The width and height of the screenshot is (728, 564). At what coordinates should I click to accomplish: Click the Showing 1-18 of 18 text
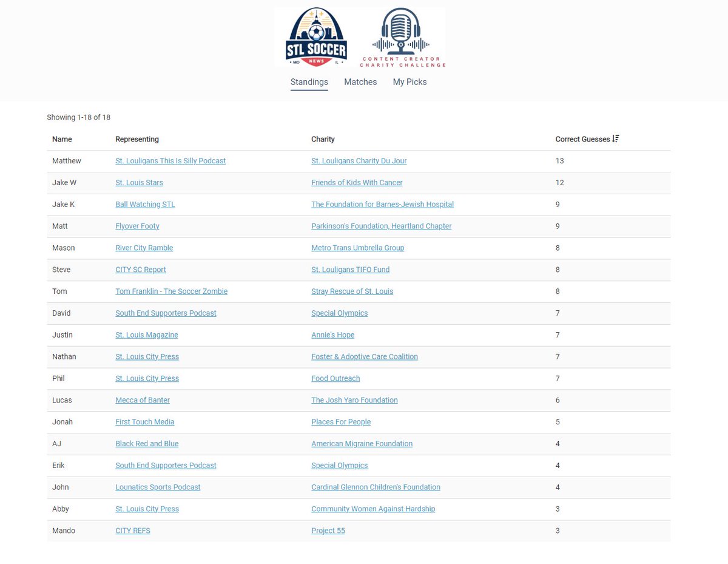(x=78, y=117)
